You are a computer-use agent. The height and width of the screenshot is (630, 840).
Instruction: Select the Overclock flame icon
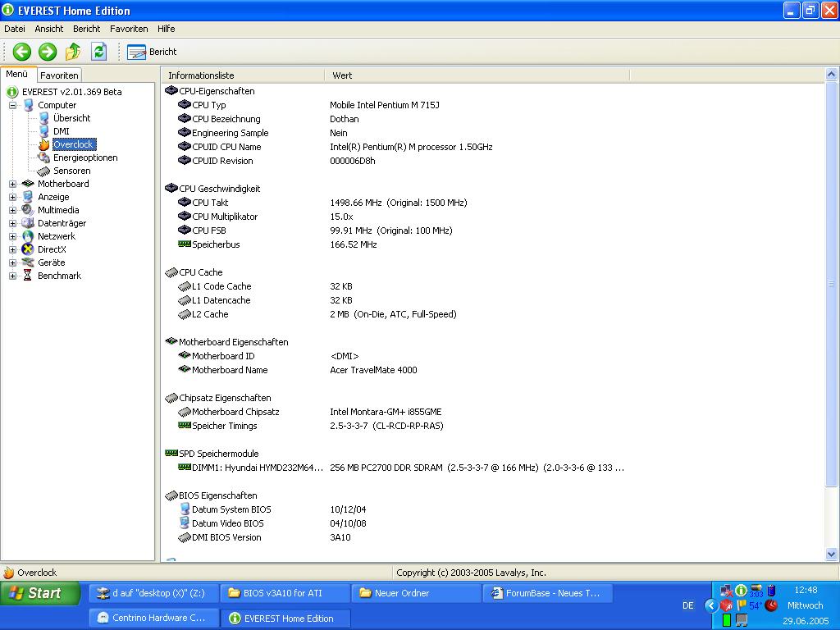coord(44,144)
